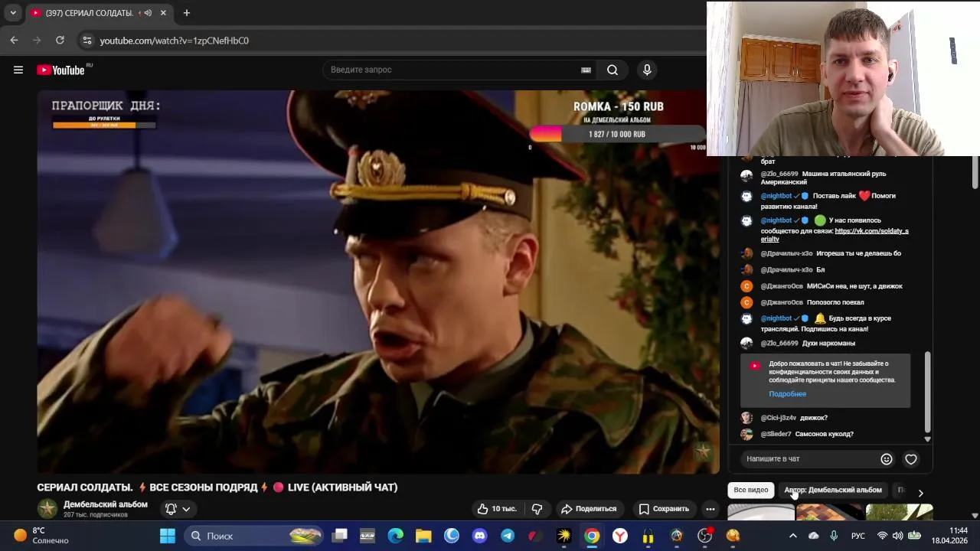Switch to Google Chrome on taskbar
Viewport: 980px width, 551px height.
(x=592, y=536)
